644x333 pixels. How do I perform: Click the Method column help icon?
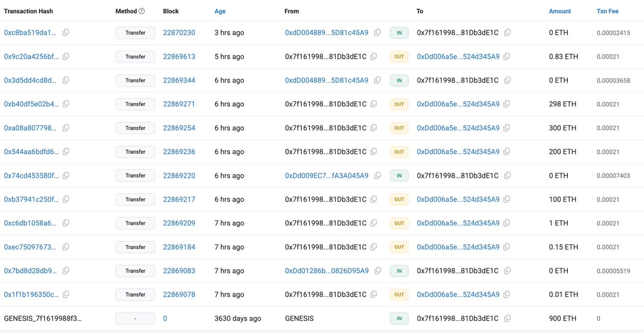(x=142, y=11)
